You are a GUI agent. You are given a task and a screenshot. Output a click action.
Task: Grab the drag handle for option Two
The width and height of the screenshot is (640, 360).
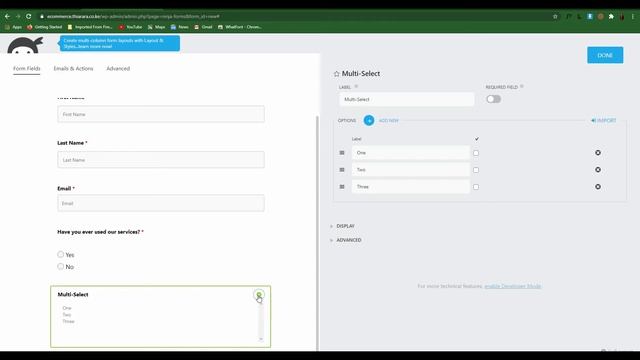[x=342, y=170]
